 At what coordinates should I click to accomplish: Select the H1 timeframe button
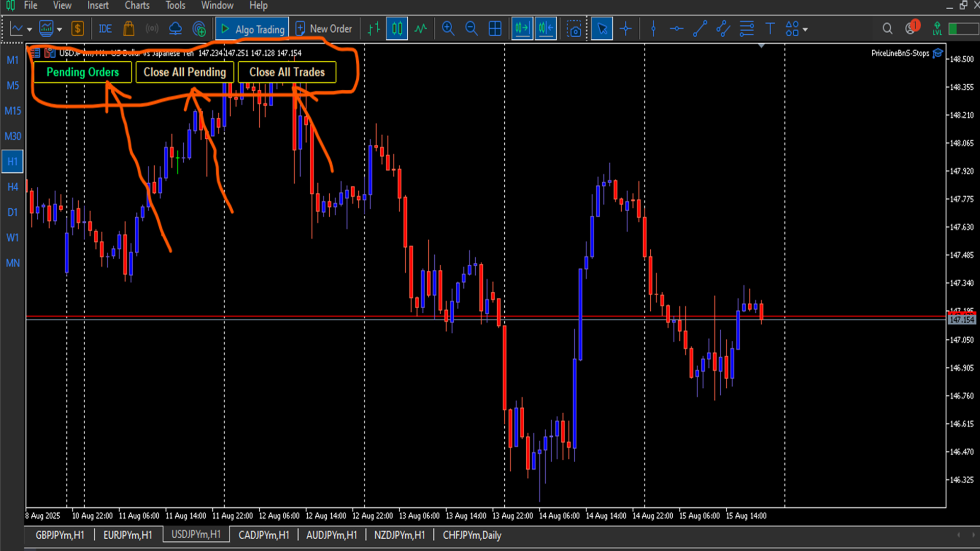click(x=13, y=162)
